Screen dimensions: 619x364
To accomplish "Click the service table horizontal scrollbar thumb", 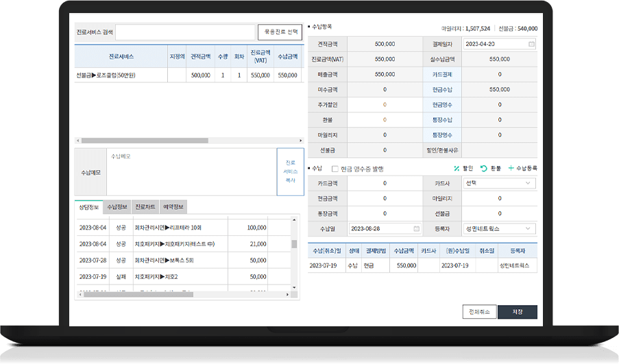I will point(145,141).
